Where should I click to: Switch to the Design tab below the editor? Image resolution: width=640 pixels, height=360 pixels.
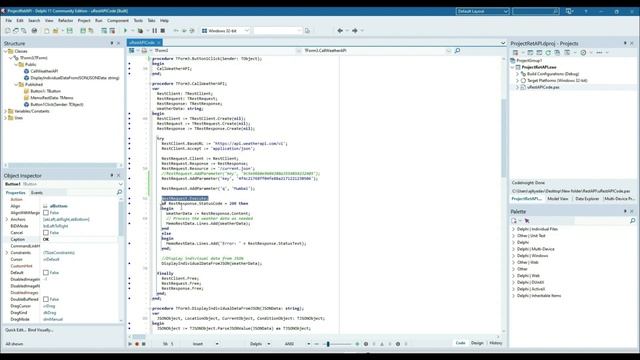pos(477,343)
